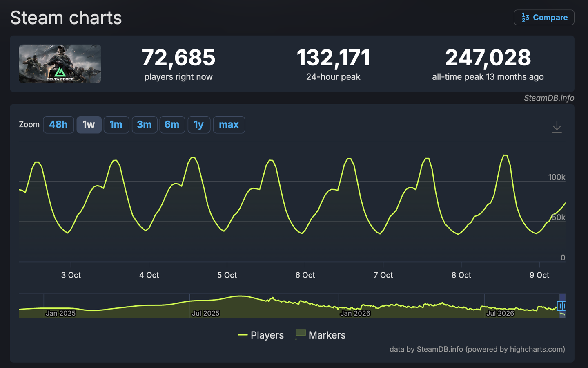Viewport: 588px width, 368px height.
Task: Click the 132,171 24-hour peak value
Action: pyautogui.click(x=333, y=58)
